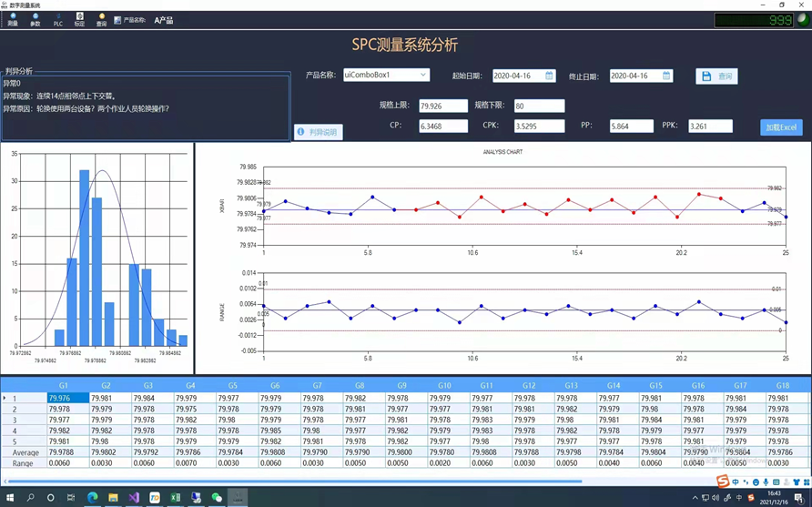The image size is (812, 507).
Task: Expand the uiComboBox1 product name dropdown
Action: [x=422, y=76]
